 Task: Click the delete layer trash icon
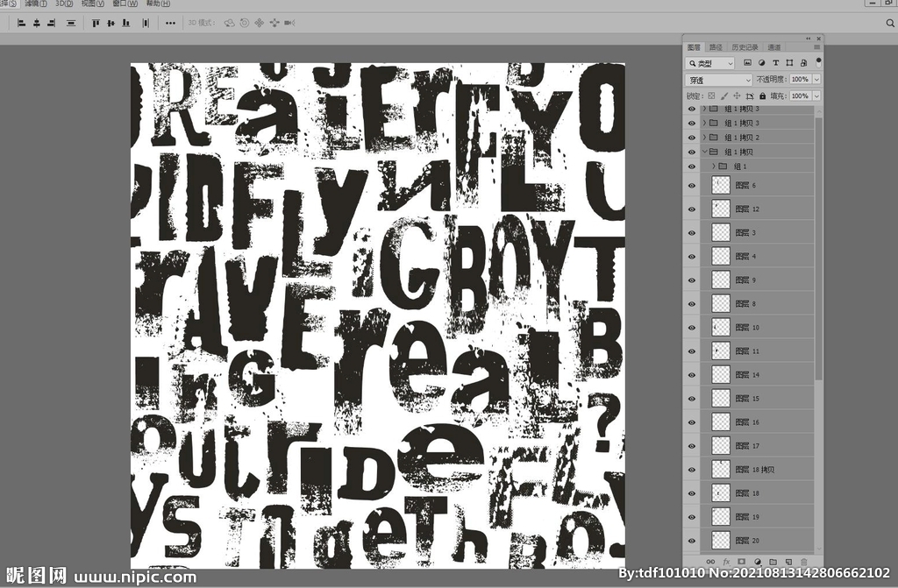pos(804,563)
